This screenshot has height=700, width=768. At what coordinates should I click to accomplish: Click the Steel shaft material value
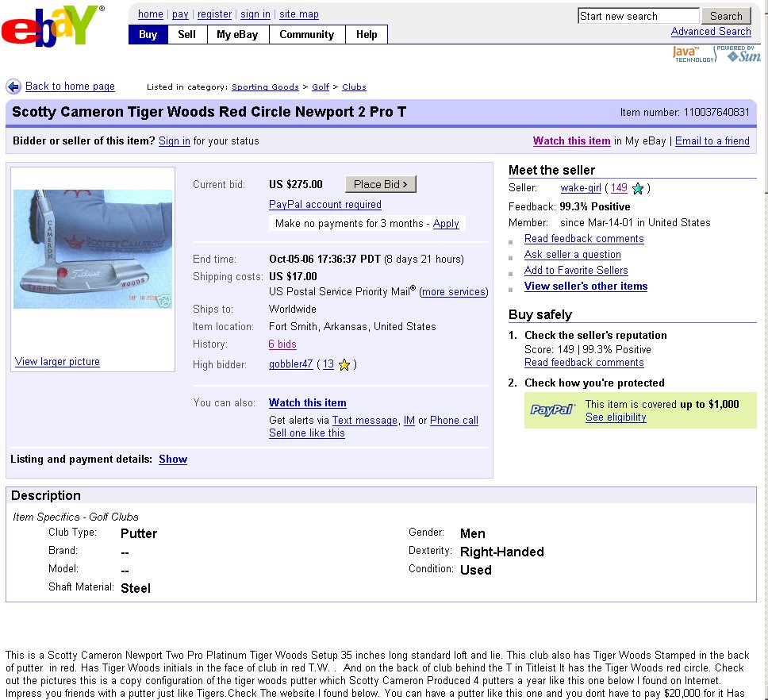click(136, 588)
